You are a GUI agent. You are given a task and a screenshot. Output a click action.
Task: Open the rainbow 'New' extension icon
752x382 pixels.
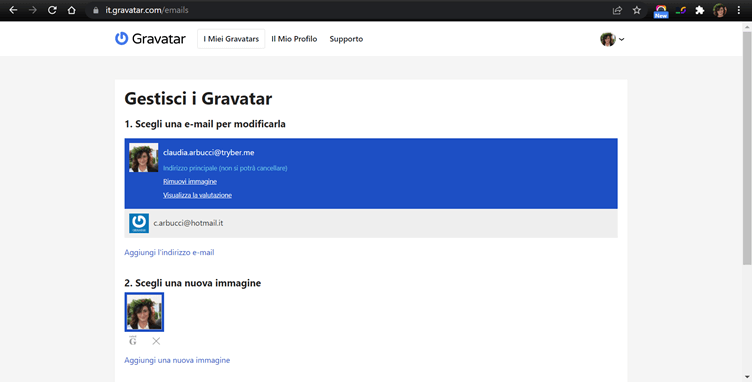(661, 11)
